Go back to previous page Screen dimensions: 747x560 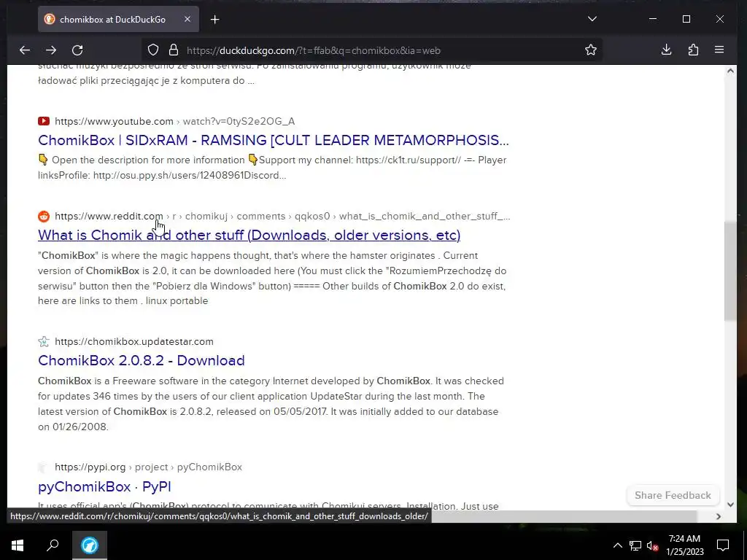25,50
